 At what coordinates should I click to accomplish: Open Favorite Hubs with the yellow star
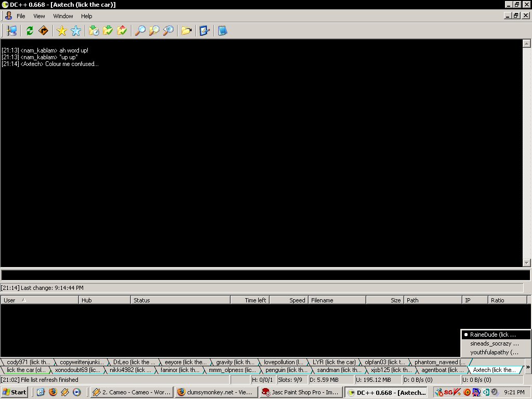[x=62, y=31]
